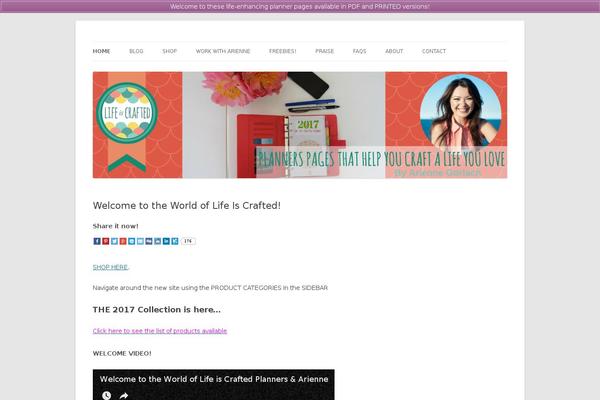Click the 'Navigate around the new site' sentence
This screenshot has height=400, width=600.
[210, 288]
